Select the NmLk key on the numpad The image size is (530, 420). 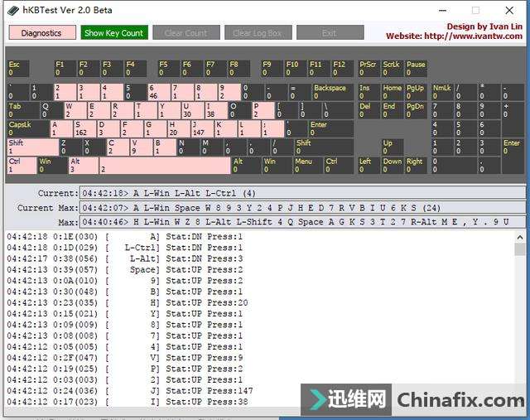[x=441, y=92]
